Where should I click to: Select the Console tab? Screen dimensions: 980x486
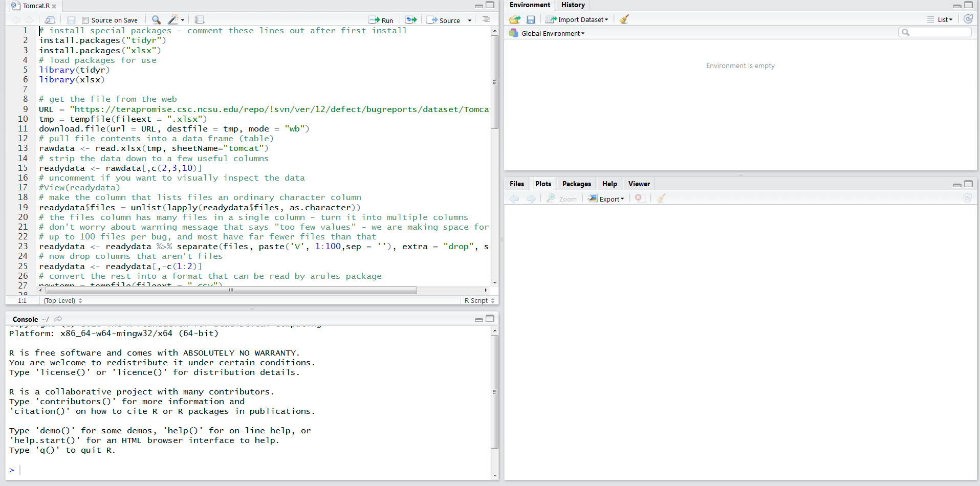[25, 319]
